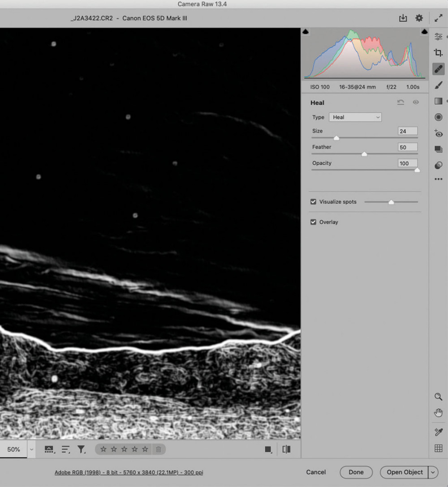Screen dimensions: 448x487
Task: Open the filter funnel icon
Action: 81,449
